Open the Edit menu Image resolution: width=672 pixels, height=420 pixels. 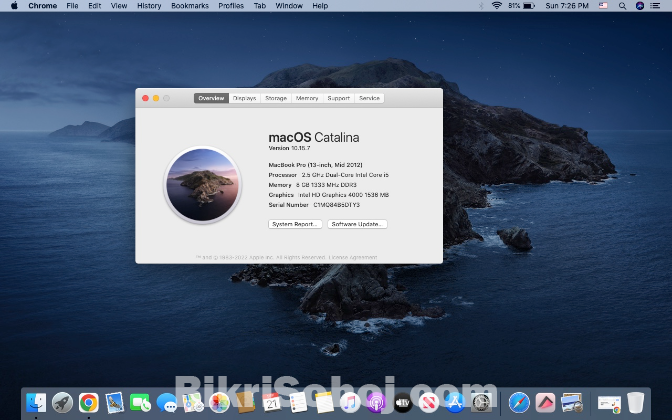click(x=95, y=6)
